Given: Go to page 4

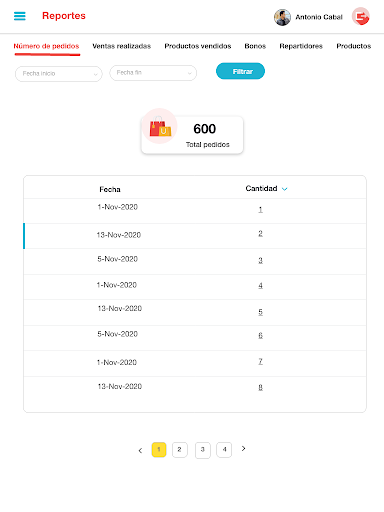Looking at the screenshot, I should click(x=224, y=450).
